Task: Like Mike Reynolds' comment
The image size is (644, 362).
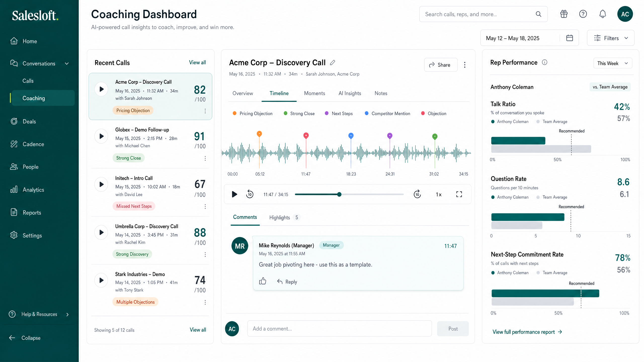Action: (x=262, y=281)
